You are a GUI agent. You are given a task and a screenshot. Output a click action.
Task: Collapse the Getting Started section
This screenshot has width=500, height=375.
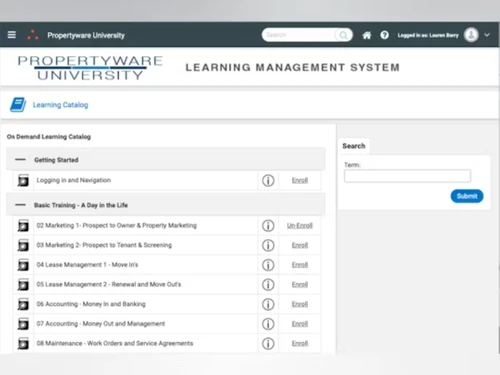tap(20, 160)
